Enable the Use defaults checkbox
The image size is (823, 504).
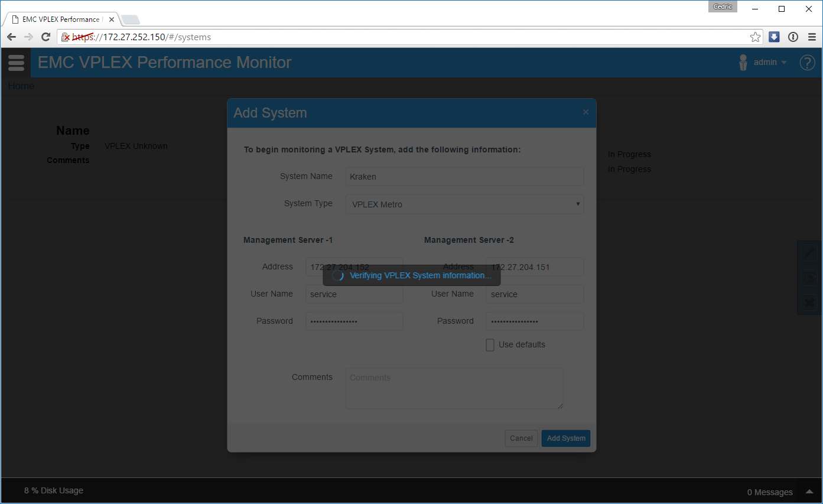[490, 345]
